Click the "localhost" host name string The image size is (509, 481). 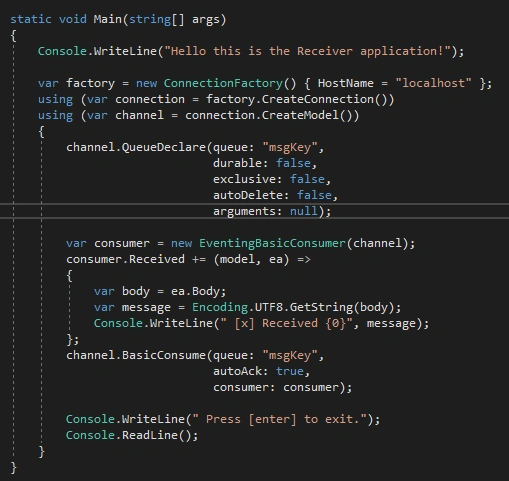[x=433, y=83]
